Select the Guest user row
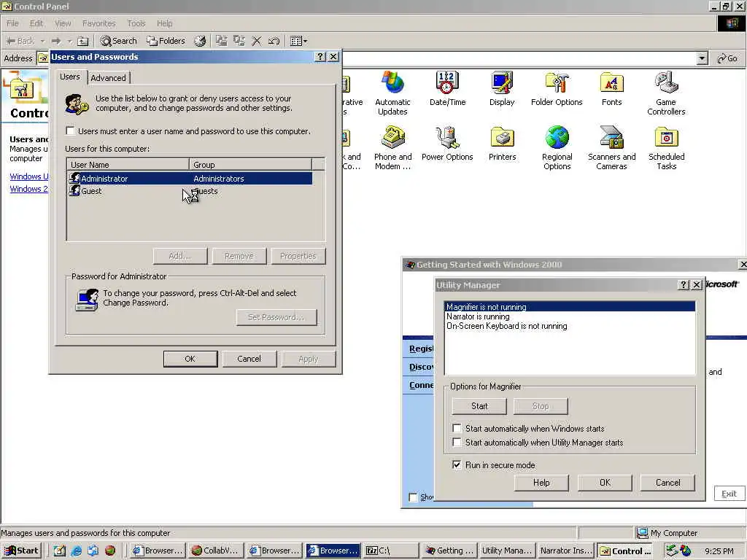Viewport: 747px width, 560px height. pos(190,191)
